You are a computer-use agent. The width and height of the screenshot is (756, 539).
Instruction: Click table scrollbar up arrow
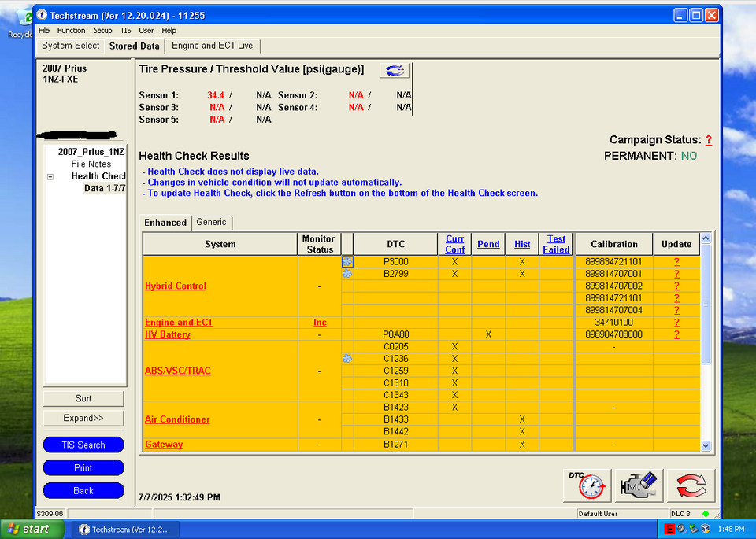[x=706, y=238]
